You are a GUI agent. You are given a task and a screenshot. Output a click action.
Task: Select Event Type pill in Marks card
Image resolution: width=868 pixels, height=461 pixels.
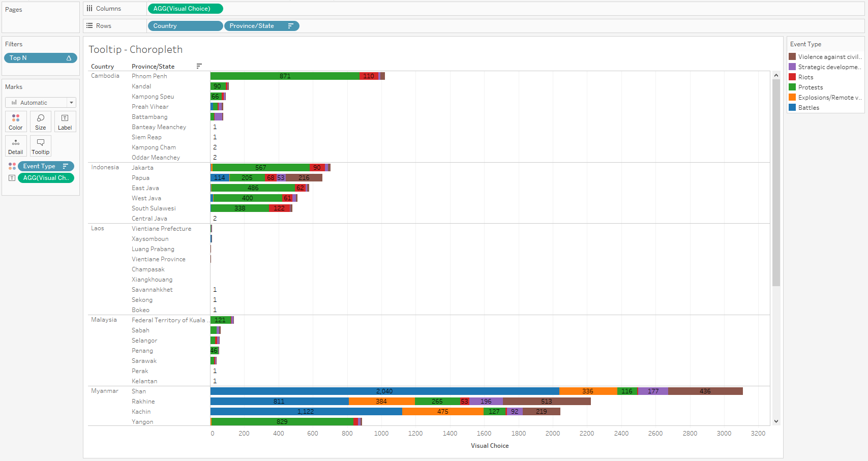[x=41, y=166]
